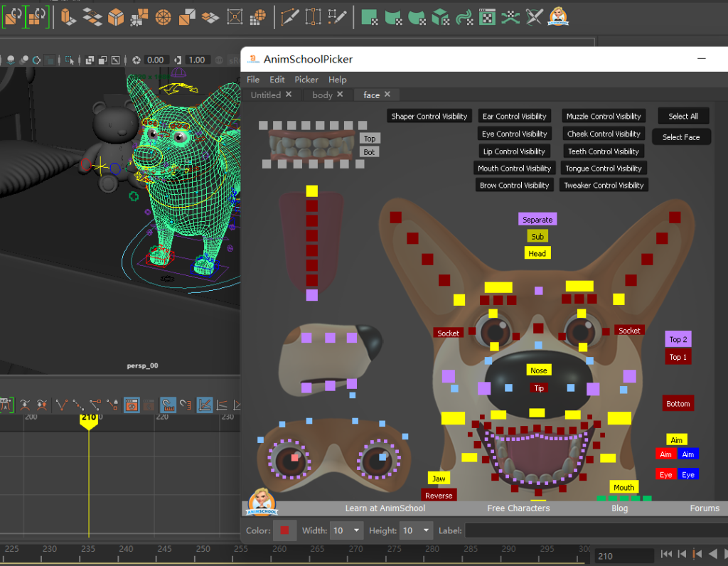Select the Multi-Cut knife tool
The width and height of the screenshot is (728, 566).
[289, 17]
